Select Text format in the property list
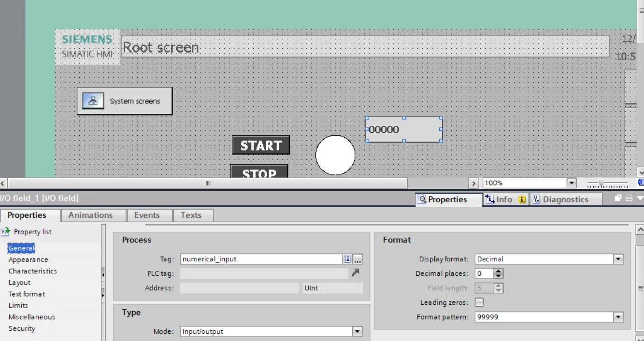 [27, 294]
